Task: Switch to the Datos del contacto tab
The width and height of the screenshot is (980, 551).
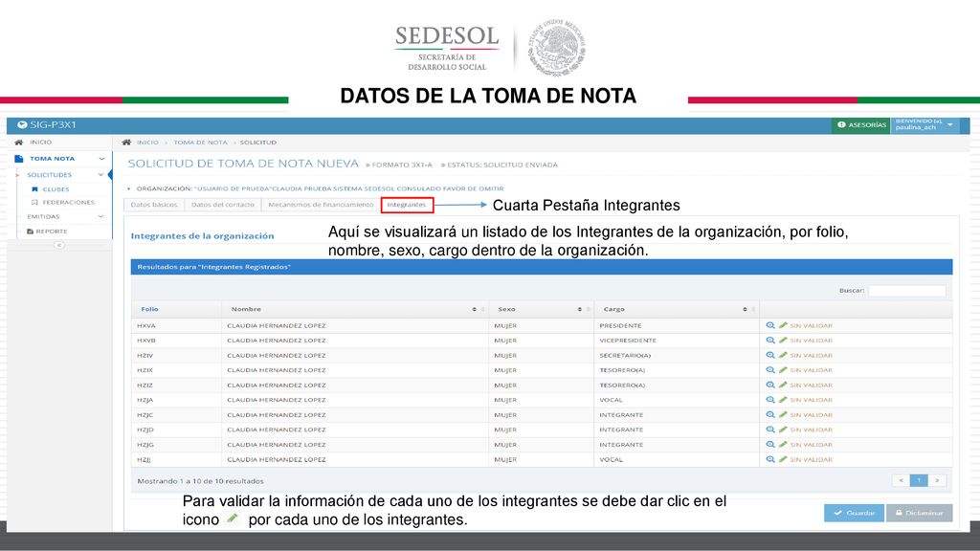Action: (x=222, y=205)
